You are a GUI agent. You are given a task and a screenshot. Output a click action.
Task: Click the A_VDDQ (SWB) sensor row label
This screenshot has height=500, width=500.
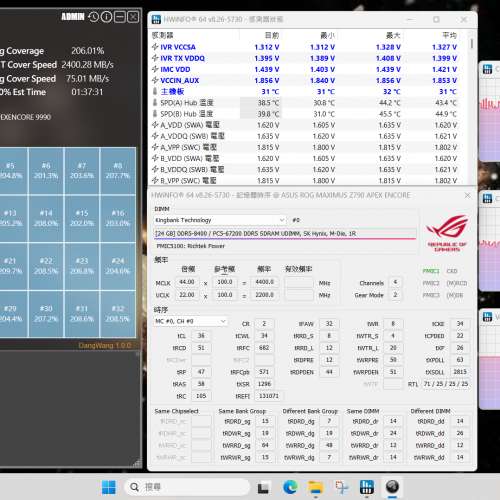pyautogui.click(x=192, y=136)
